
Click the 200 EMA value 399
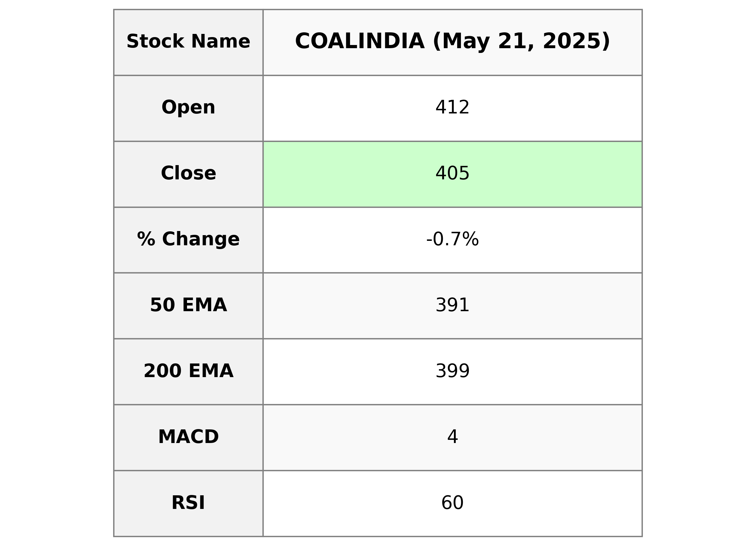pyautogui.click(x=452, y=371)
